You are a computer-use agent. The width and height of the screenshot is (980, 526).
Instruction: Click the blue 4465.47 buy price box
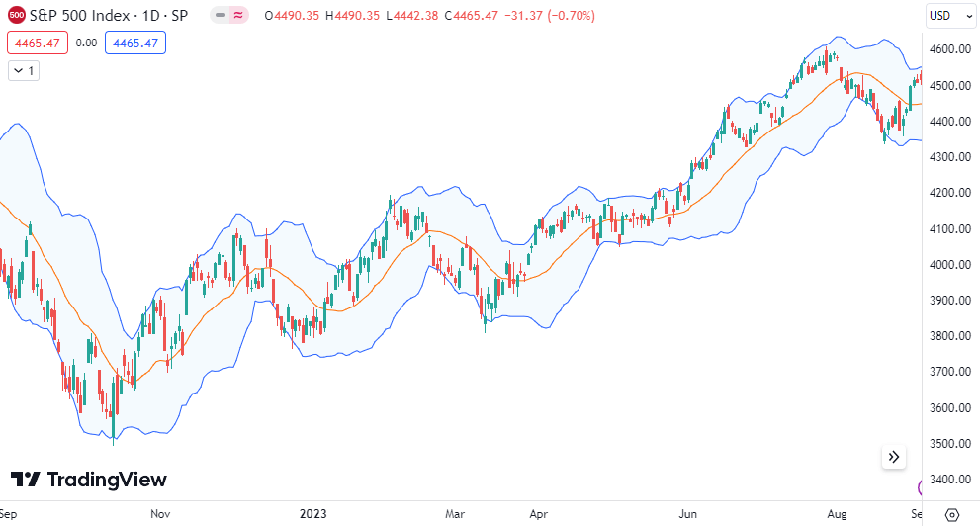tap(135, 44)
